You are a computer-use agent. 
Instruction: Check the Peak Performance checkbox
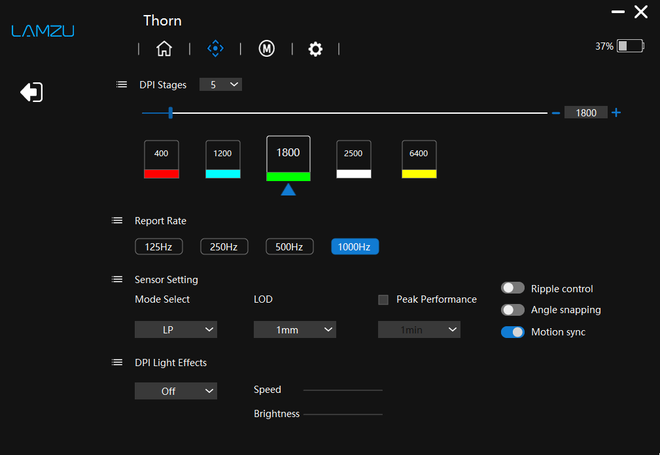coord(383,299)
